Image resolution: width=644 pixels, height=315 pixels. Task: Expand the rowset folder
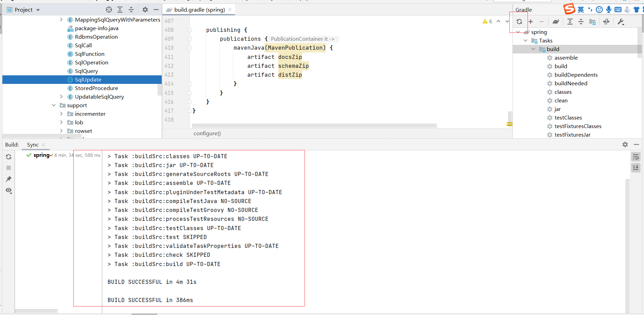tap(61, 131)
